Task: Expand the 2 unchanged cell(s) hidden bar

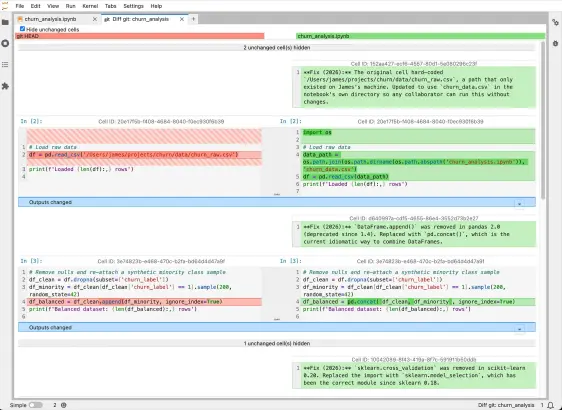Action: pyautogui.click(x=276, y=48)
